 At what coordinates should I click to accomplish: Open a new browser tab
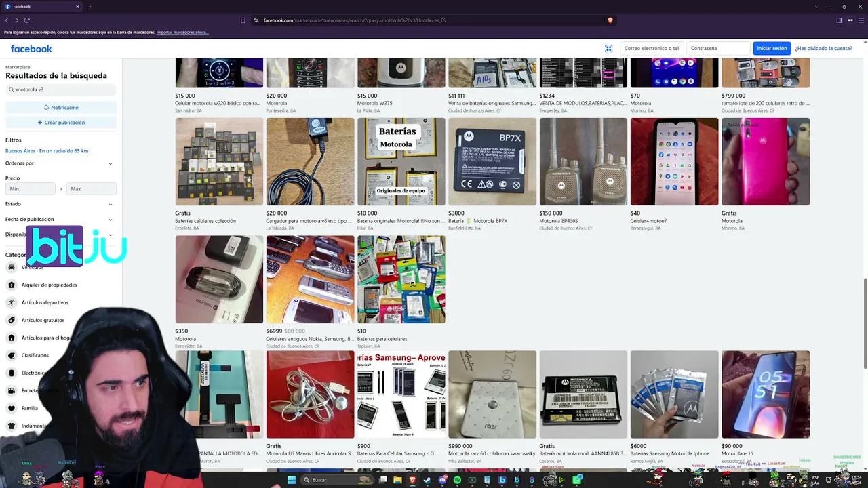tap(90, 7)
